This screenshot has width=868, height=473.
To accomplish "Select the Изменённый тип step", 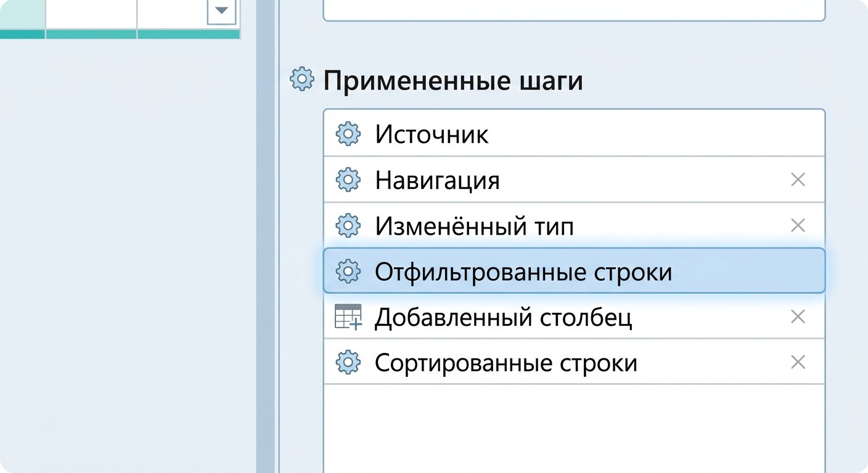I will point(574,225).
